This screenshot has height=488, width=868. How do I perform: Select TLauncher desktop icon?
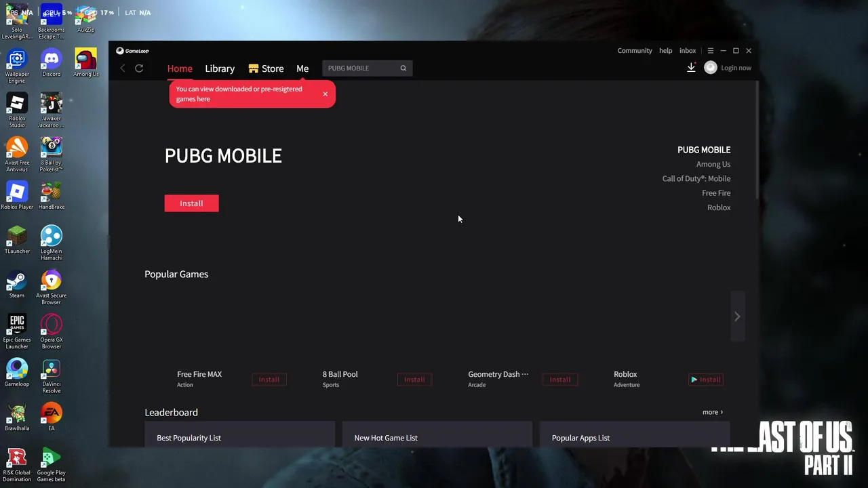17,240
